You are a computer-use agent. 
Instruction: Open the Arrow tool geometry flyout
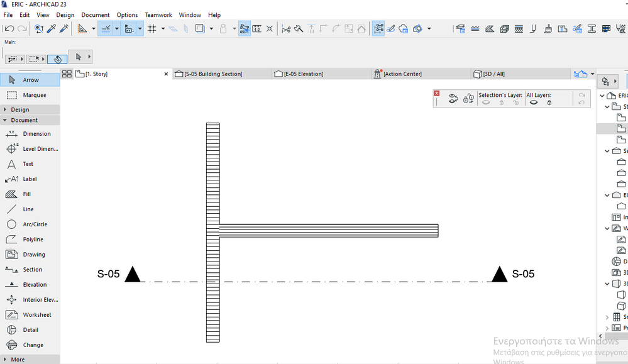tap(89, 57)
